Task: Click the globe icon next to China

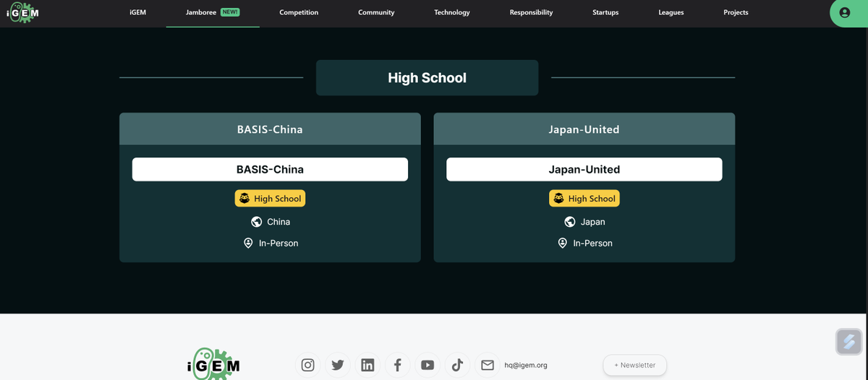Action: (x=256, y=222)
